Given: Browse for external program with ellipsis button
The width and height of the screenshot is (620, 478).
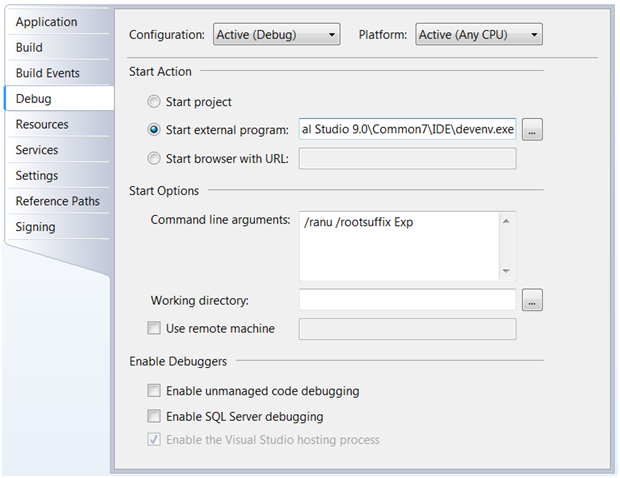Looking at the screenshot, I should click(x=532, y=130).
